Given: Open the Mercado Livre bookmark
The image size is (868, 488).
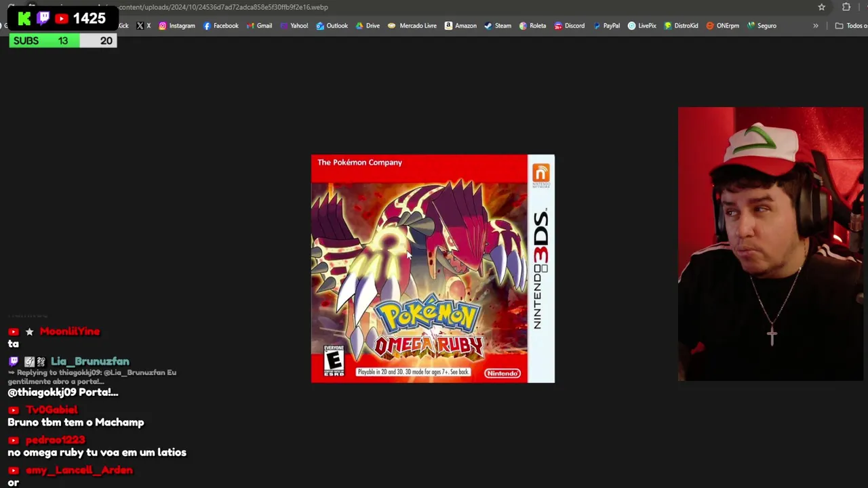Looking at the screenshot, I should [412, 26].
